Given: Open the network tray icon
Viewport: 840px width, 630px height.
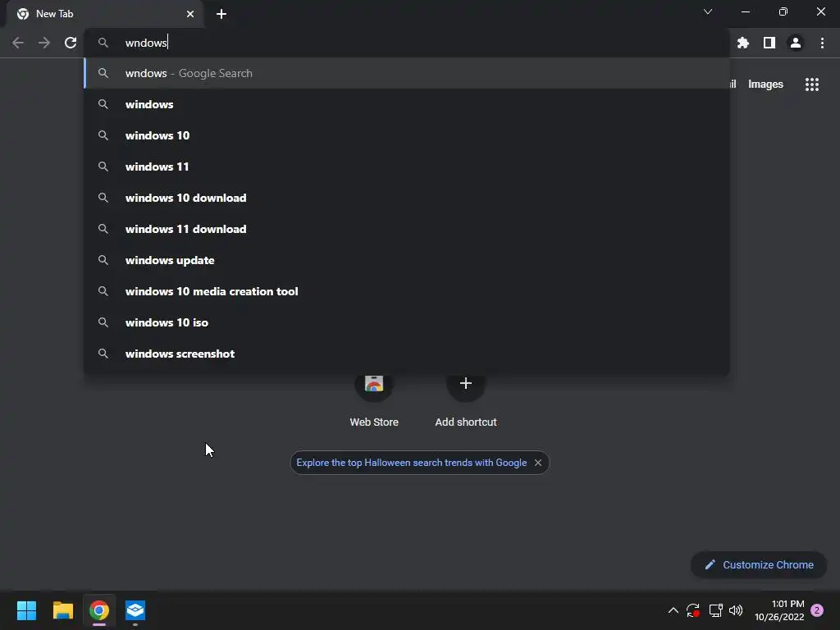Looking at the screenshot, I should tap(715, 610).
